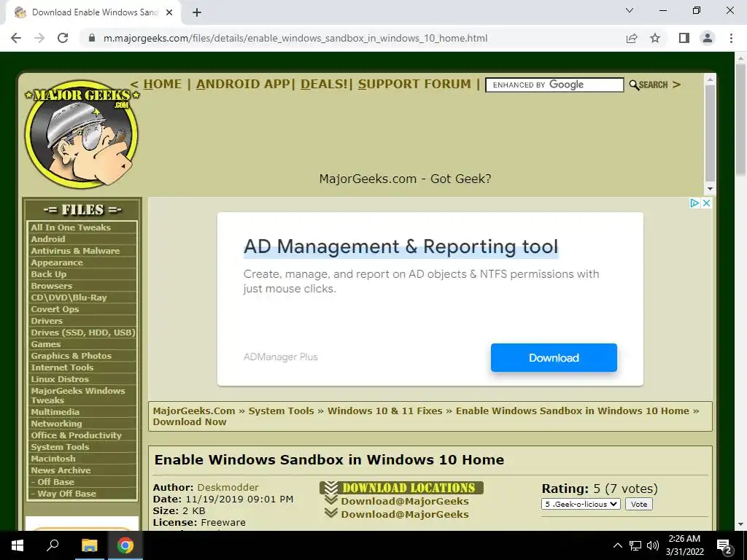Open the rating dropdown 5 Geek-o-licious
The height and width of the screenshot is (560, 747).
pos(581,504)
